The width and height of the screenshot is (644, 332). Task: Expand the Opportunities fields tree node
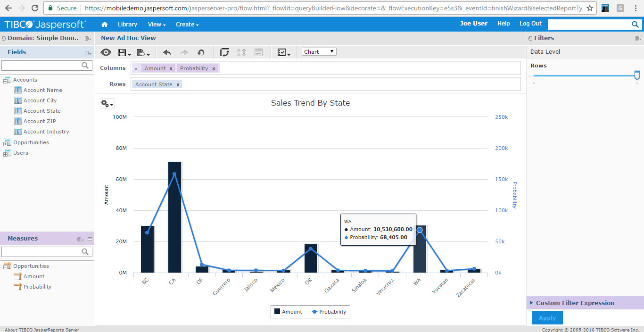[x=7, y=142]
